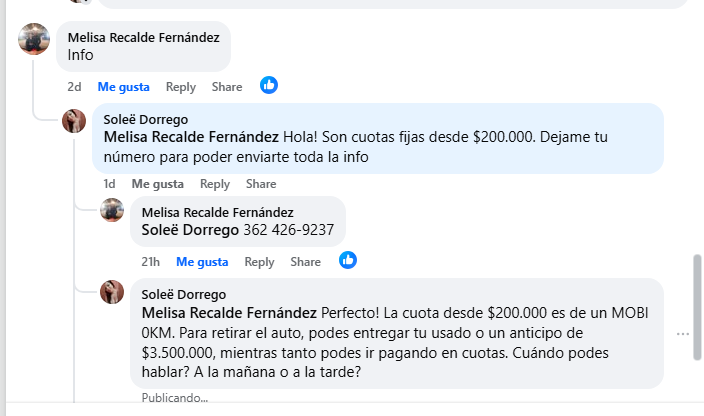Click Reply under the phone number comment

click(x=259, y=262)
